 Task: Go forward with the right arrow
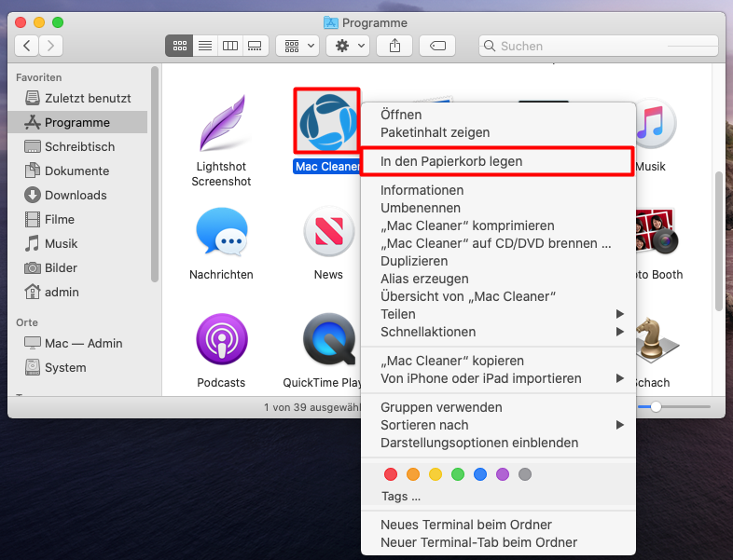point(50,46)
